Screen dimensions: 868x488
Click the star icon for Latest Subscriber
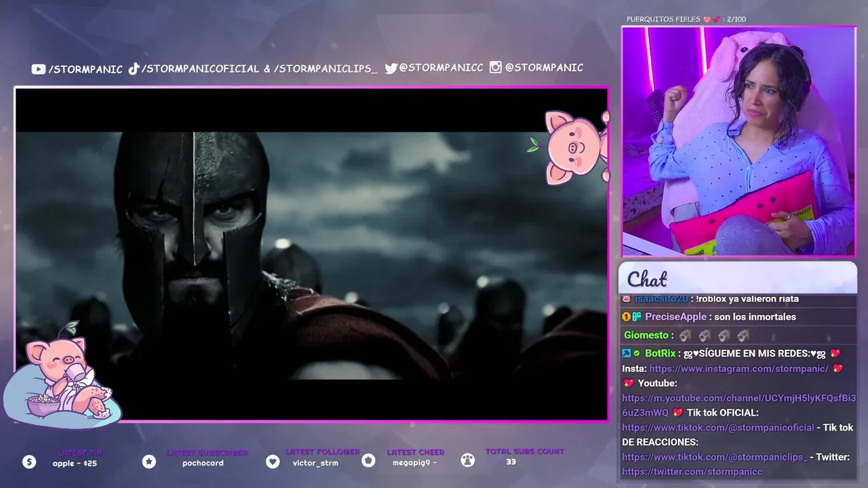(x=149, y=462)
